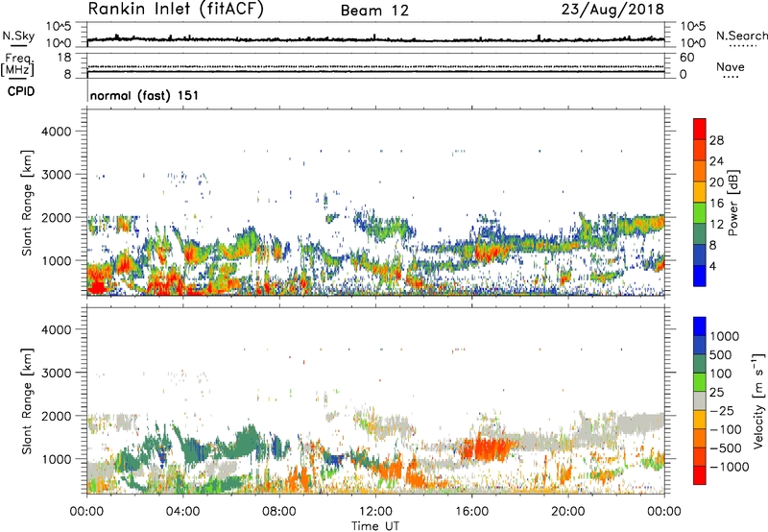This screenshot has width=768, height=532.
Task: Click the "4" label on the Power colorbar
Action: click(713, 266)
